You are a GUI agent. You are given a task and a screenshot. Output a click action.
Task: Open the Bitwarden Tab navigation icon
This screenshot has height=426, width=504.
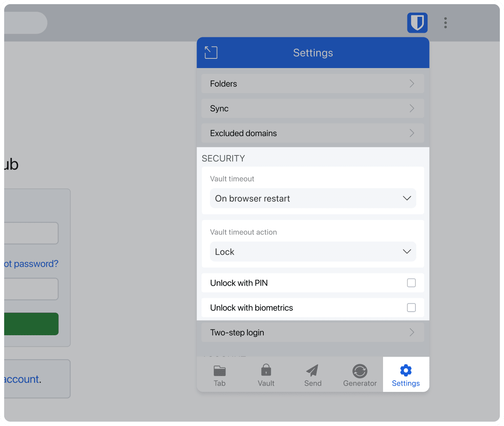[220, 374]
